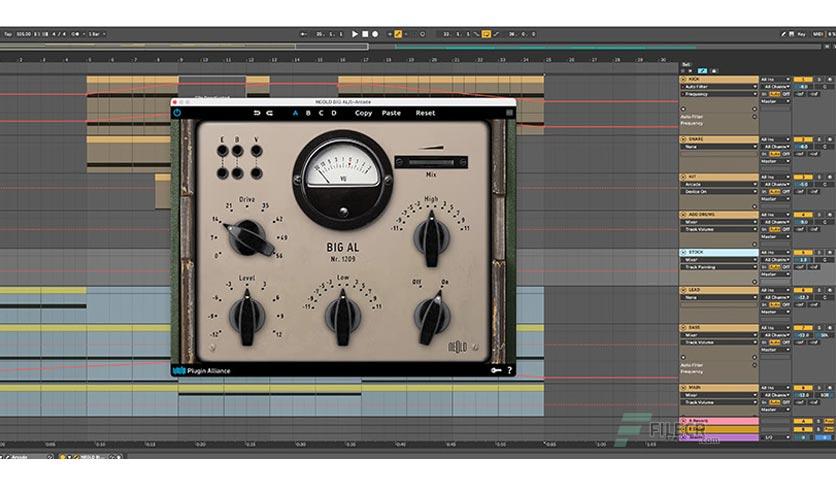Click the redo arrow in plugin toolbar
Viewport: 836px width, 484px height.
269,113
